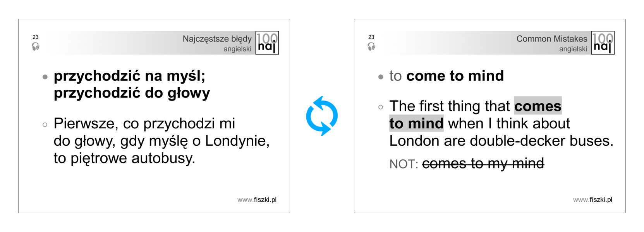Click the gray bullet before 'przychodzić na myśl'
The image size is (644, 232).
click(45, 77)
